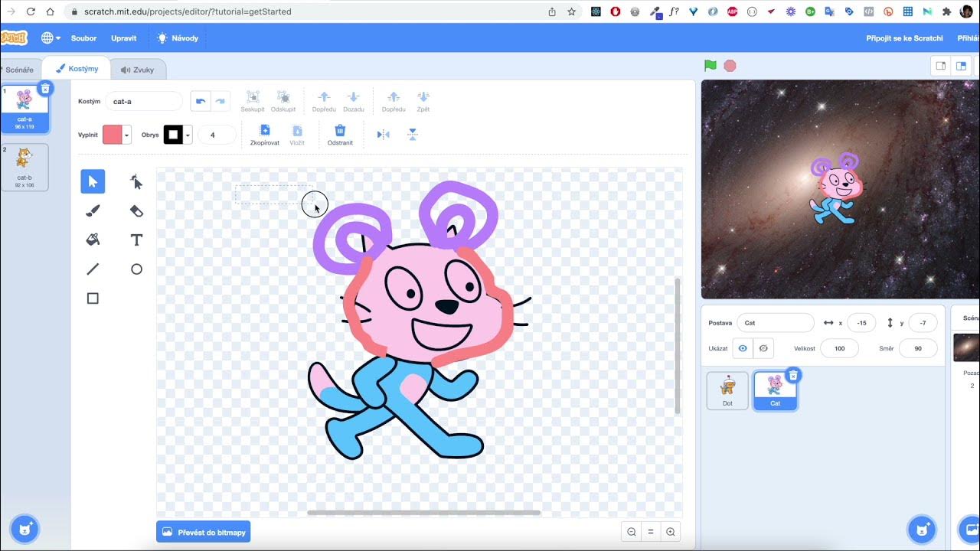Delete the Cat sprite

794,375
